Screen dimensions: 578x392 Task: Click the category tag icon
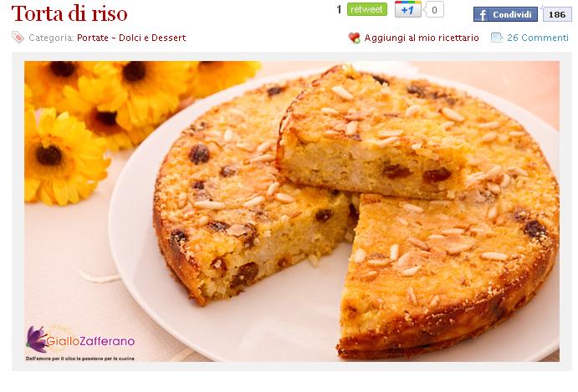pos(18,38)
